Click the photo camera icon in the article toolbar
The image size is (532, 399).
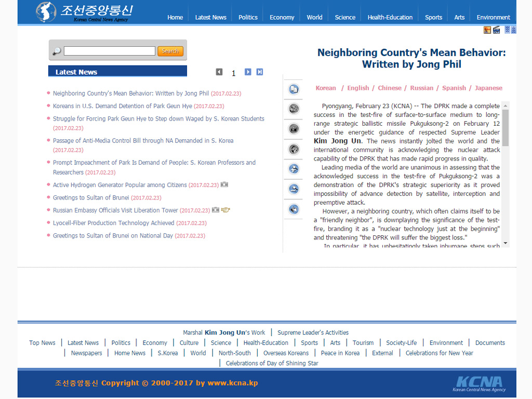click(294, 129)
